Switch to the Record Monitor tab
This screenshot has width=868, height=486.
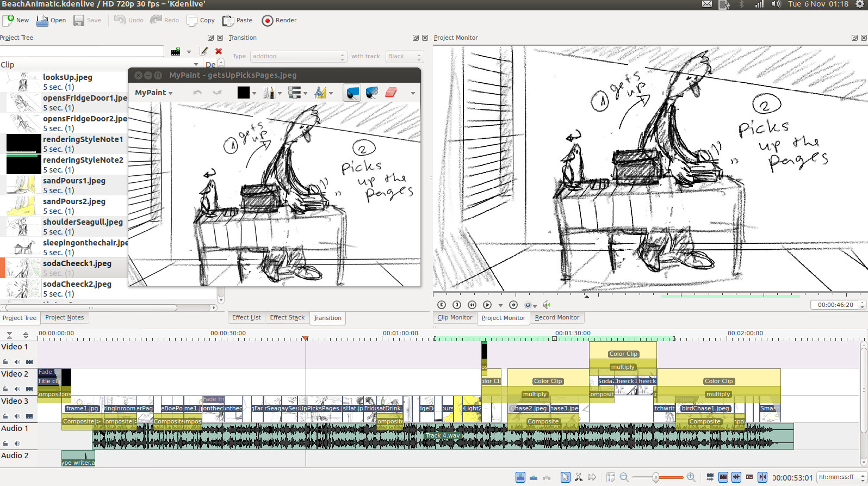point(557,317)
